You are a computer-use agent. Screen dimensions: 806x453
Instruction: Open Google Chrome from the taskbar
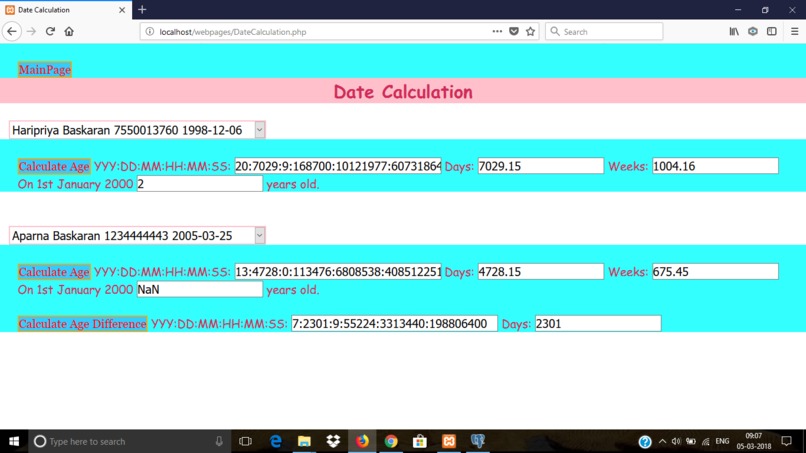[391, 441]
